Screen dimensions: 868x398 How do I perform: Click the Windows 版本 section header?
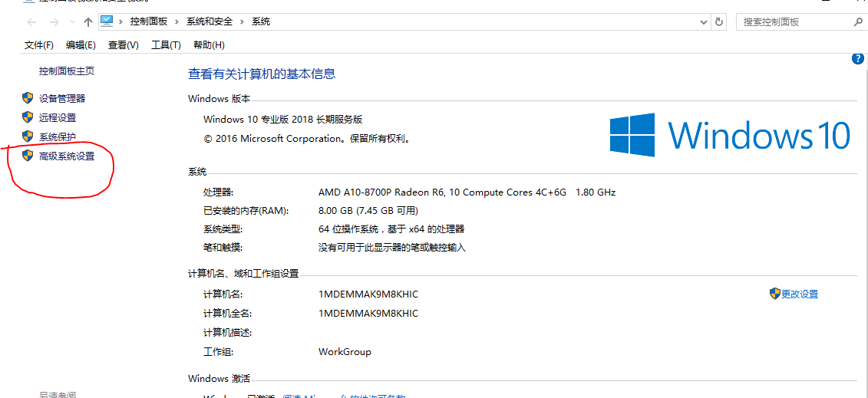[219, 99]
